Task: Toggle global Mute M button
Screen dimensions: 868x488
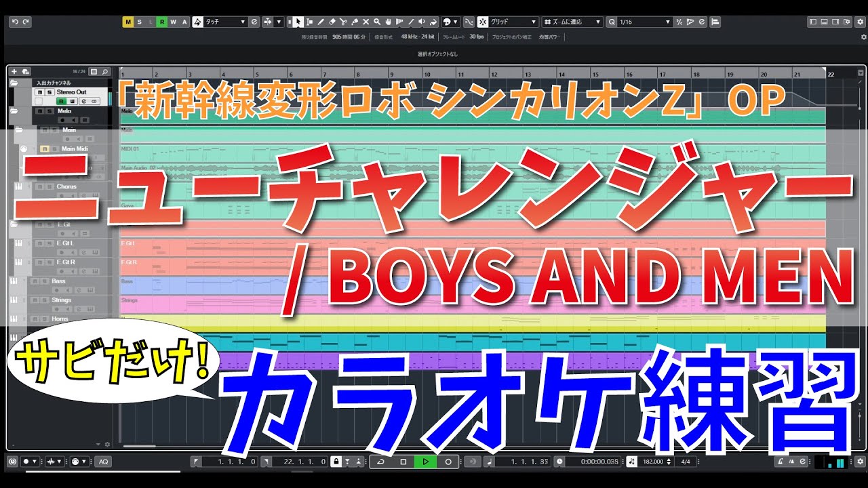Action: pyautogui.click(x=128, y=22)
